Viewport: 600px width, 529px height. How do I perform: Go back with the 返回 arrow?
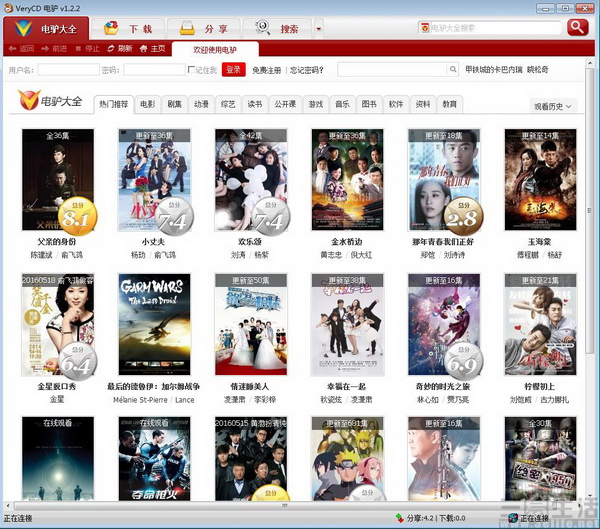(21, 49)
